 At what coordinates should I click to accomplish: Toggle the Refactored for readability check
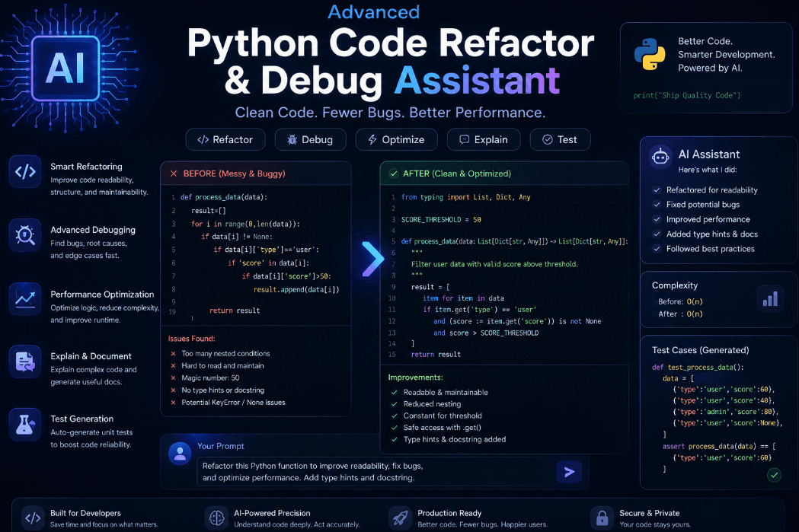[x=657, y=190]
